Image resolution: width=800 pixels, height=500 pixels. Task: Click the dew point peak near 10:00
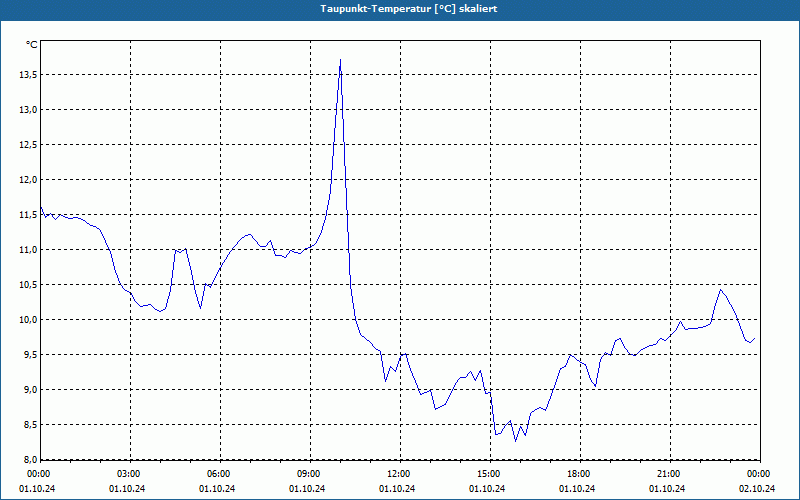(x=340, y=60)
